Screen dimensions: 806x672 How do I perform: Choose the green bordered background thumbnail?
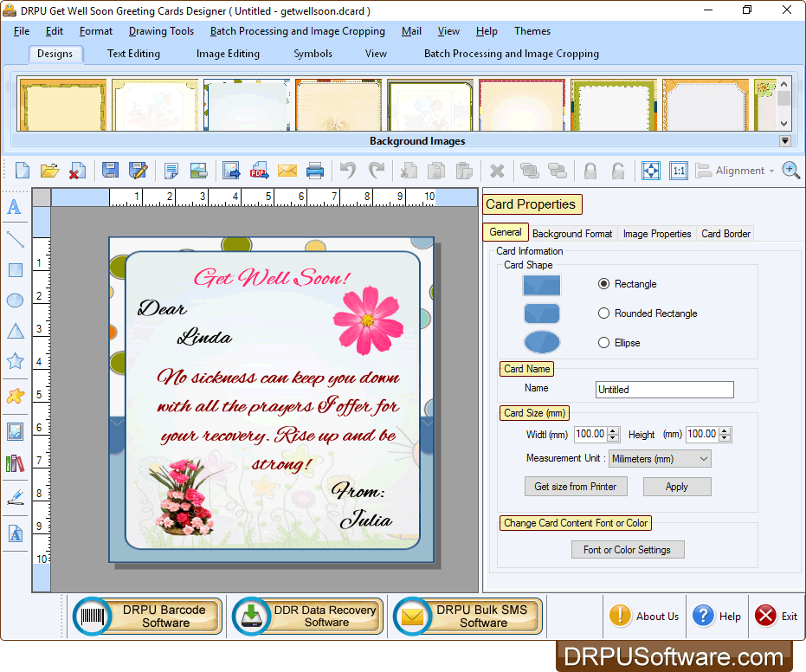614,105
